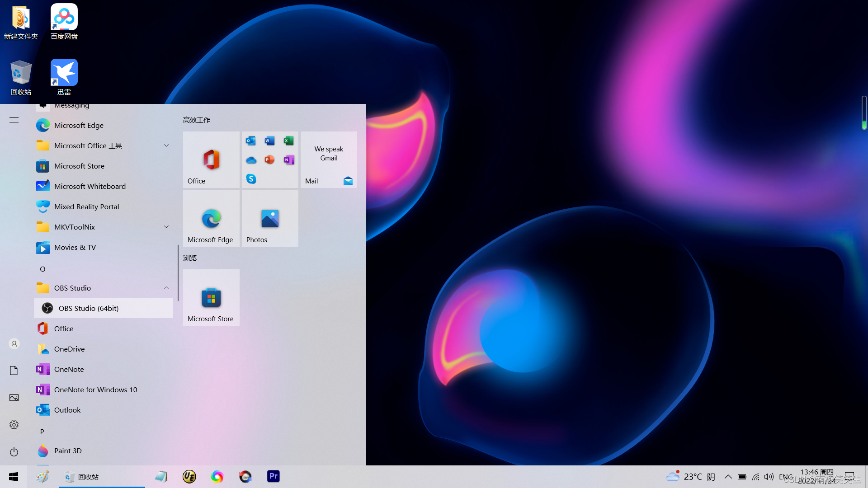Open Power options in Start
The image size is (868, 488).
14,452
